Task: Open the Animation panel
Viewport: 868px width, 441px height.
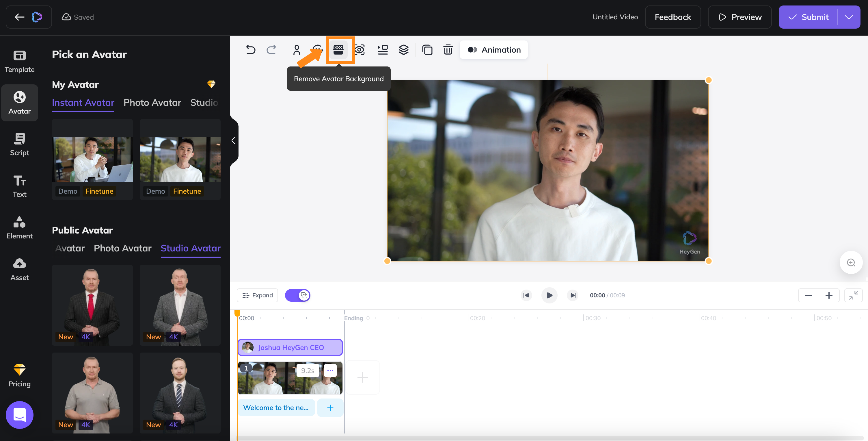Action: tap(493, 49)
